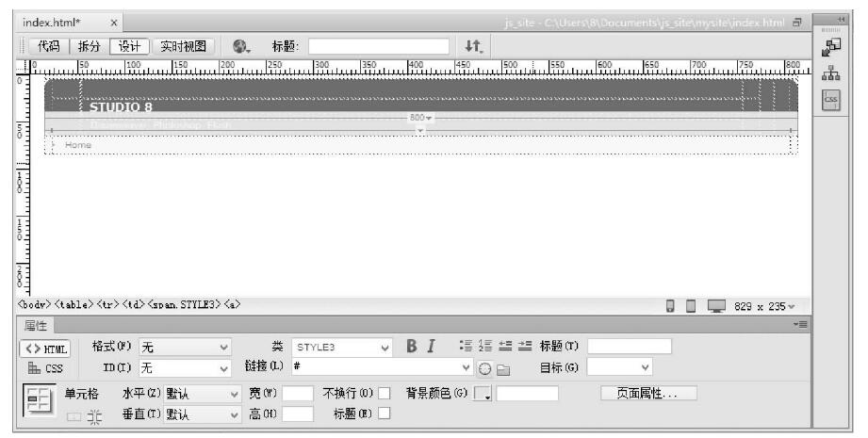Screen dimensions: 868x438
Task: Click the browse for file folder icon
Action: (x=503, y=367)
